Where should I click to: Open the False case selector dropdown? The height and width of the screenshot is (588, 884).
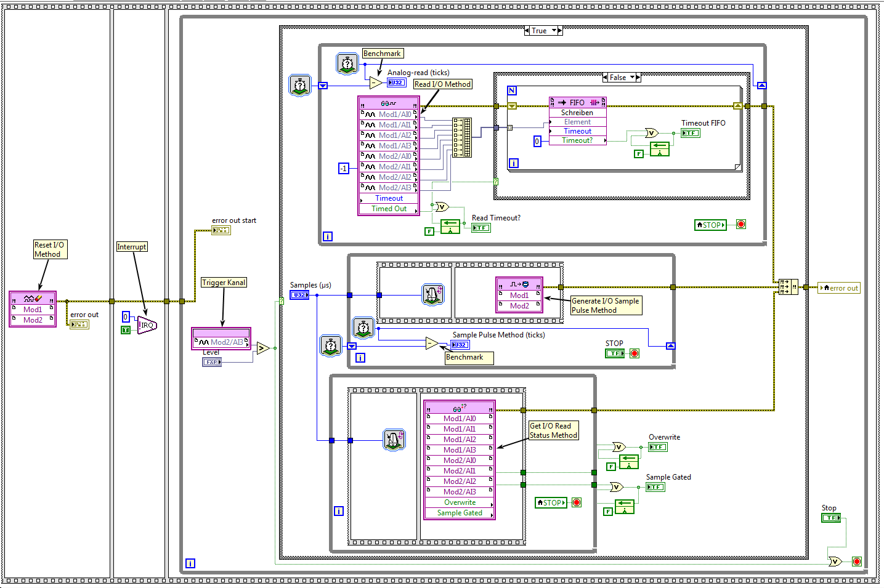click(632, 78)
